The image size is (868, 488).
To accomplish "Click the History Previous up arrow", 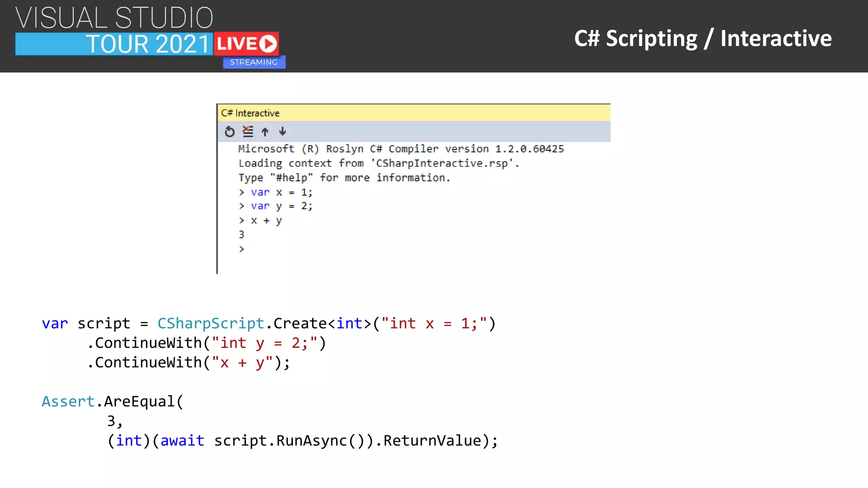I will (265, 132).
